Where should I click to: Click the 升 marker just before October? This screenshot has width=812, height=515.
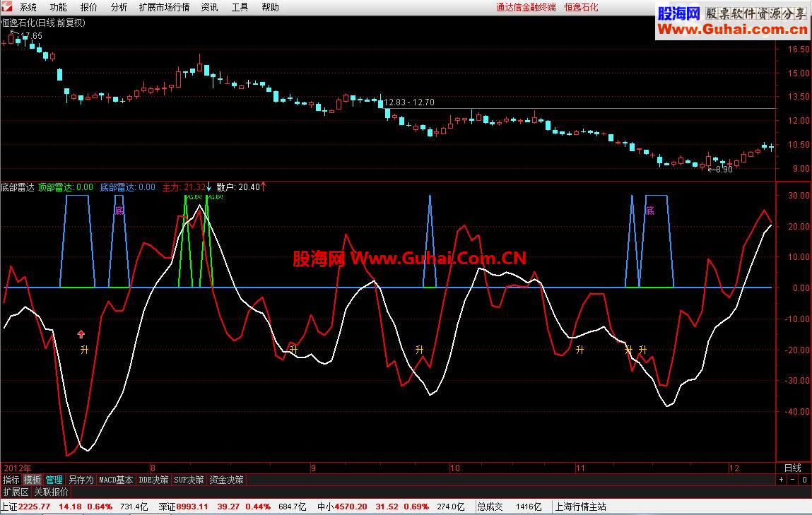[x=420, y=350]
